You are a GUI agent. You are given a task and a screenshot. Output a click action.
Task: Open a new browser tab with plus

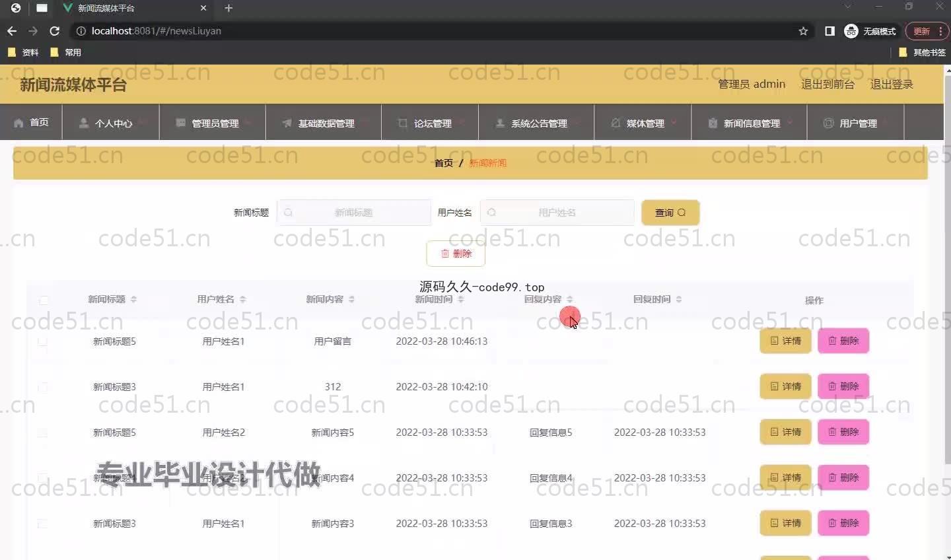[229, 8]
